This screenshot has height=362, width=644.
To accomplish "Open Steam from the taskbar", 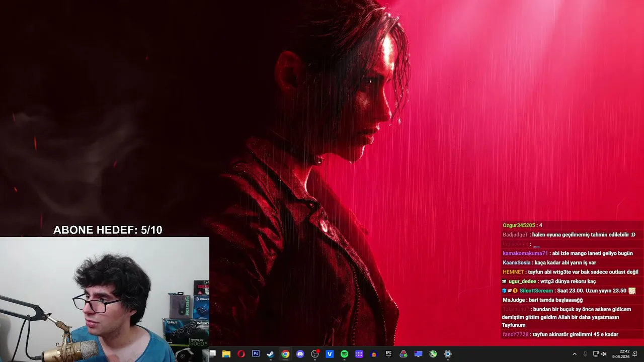I will coord(270,354).
